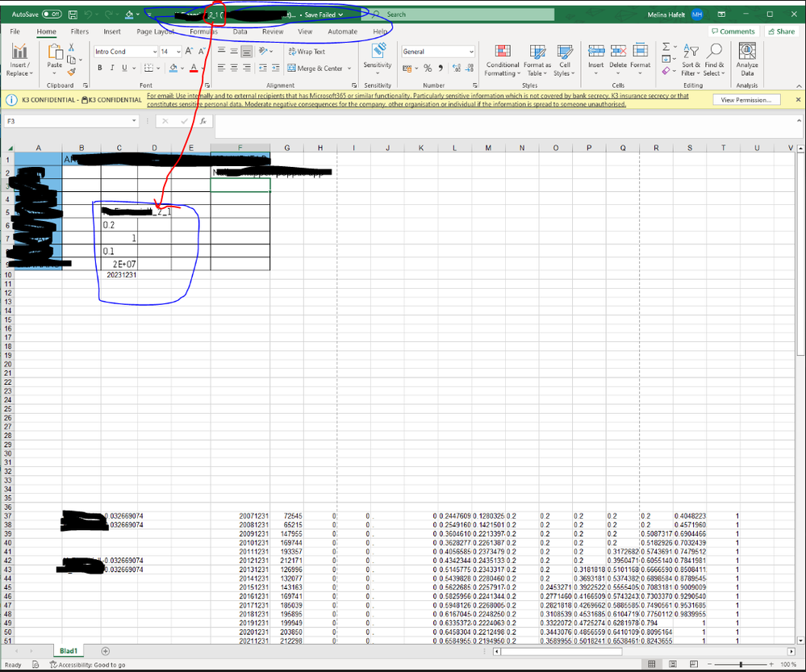Open Sort & Filter menu
Viewport: 806px width, 672px height.
point(691,60)
